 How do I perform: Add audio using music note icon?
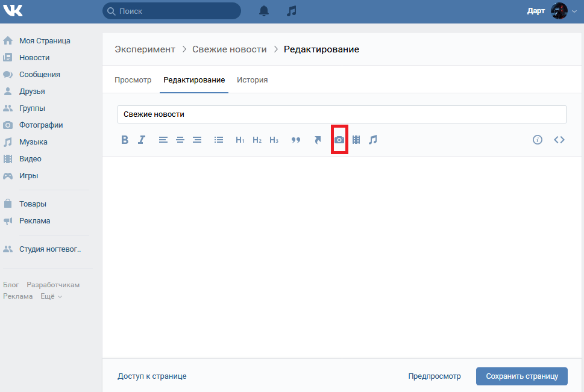tap(373, 140)
